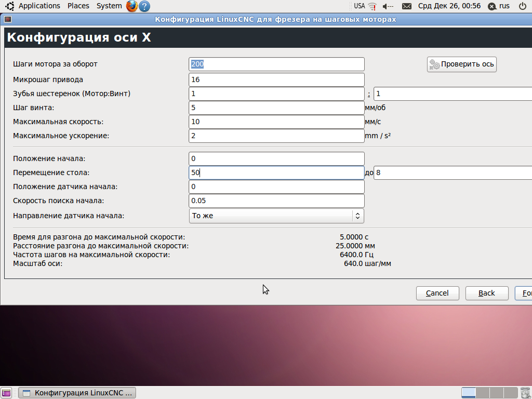Viewport: 532px width, 399px height.
Task: Click the show desktop icon in bottom panel
Action: coord(6,393)
